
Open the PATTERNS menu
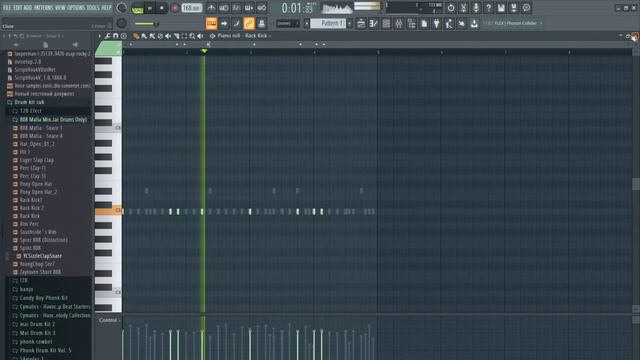point(44,8)
